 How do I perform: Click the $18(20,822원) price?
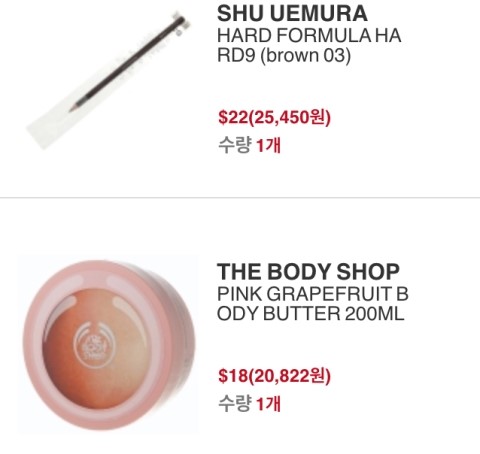(274, 376)
